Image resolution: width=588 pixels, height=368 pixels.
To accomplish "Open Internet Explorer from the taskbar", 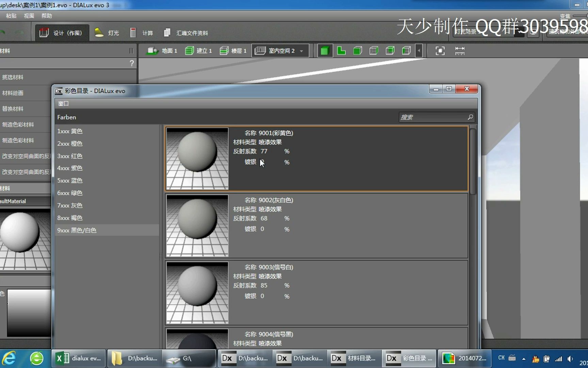I will (9, 358).
